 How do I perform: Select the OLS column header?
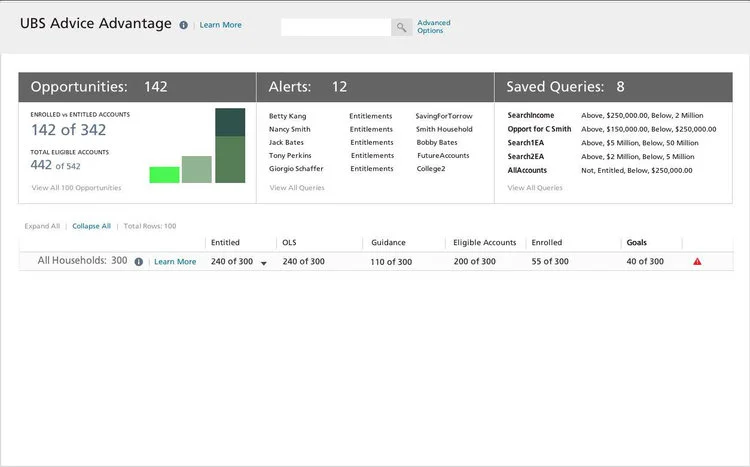(289, 243)
